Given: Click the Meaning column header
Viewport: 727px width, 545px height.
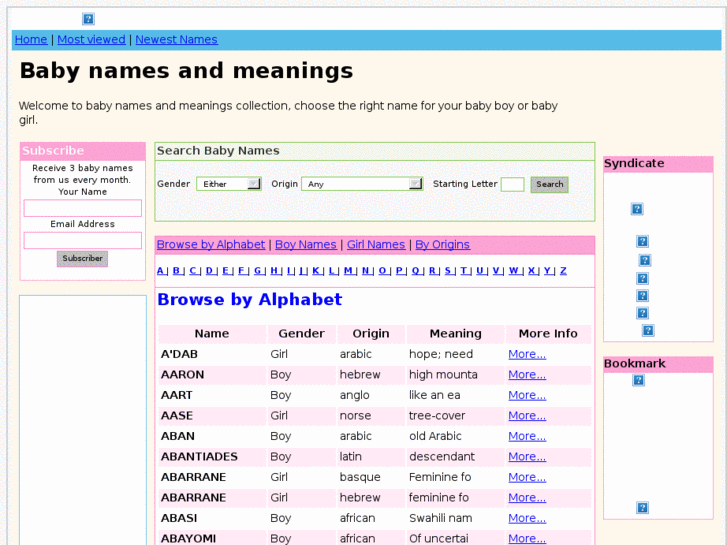Looking at the screenshot, I should pyautogui.click(x=455, y=333).
